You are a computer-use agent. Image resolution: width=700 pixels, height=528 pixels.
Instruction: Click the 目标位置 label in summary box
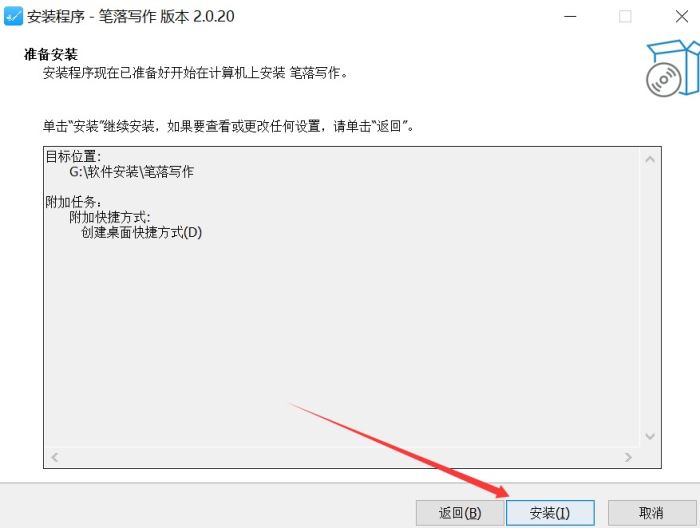tap(73, 157)
